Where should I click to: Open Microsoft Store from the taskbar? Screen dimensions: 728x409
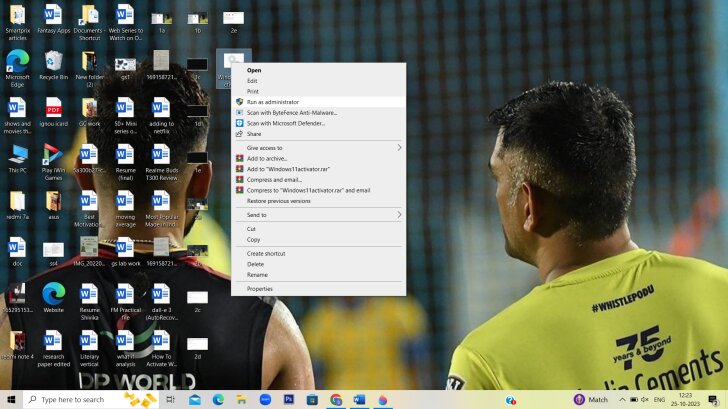(312, 399)
